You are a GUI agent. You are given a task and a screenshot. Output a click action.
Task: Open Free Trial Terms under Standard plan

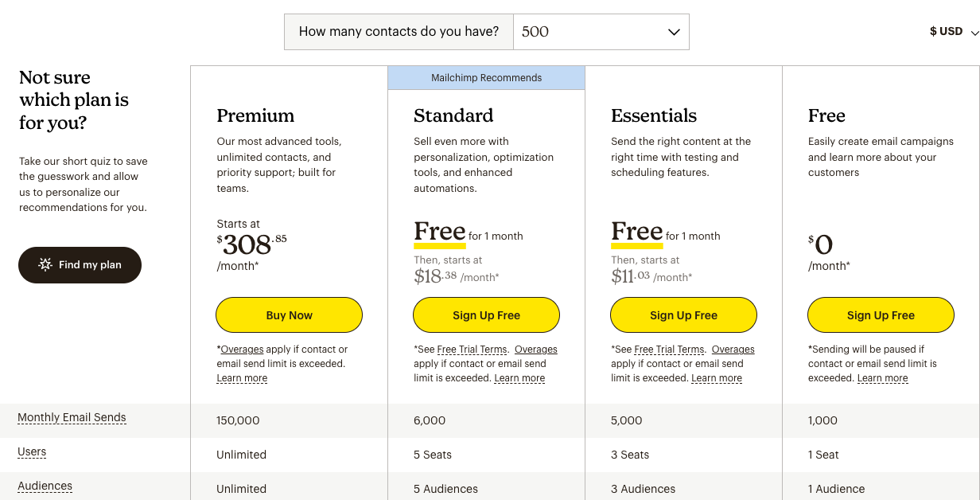472,350
